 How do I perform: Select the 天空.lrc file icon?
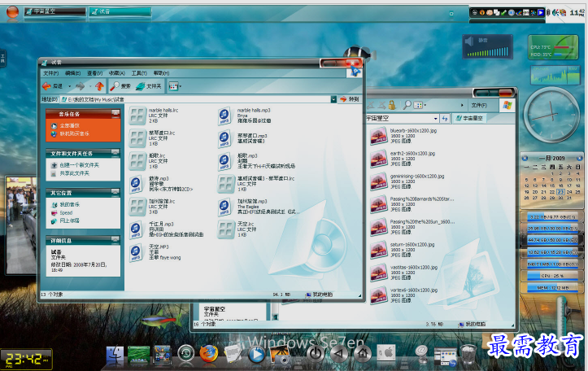[226, 229]
